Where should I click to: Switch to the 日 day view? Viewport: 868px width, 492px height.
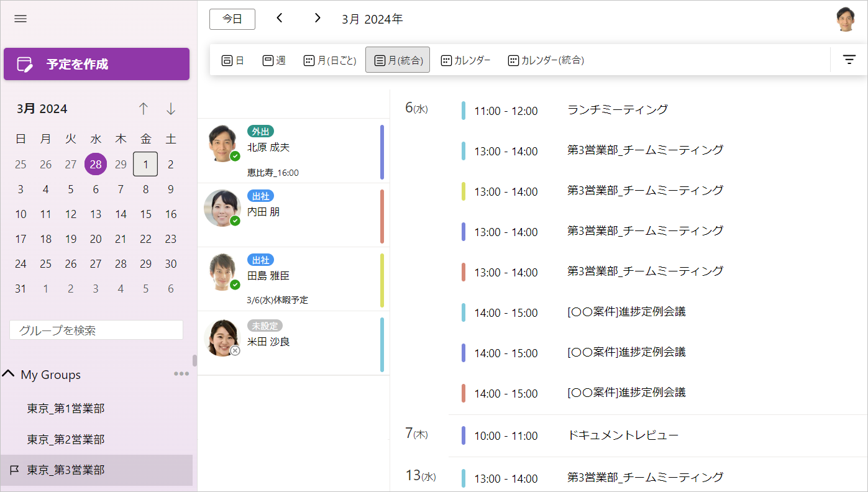[233, 60]
